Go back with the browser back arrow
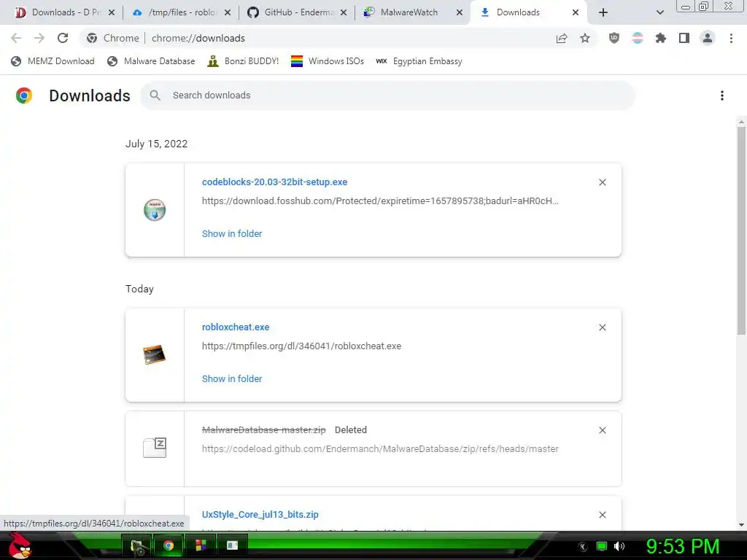This screenshot has height=560, width=747. pyautogui.click(x=16, y=38)
